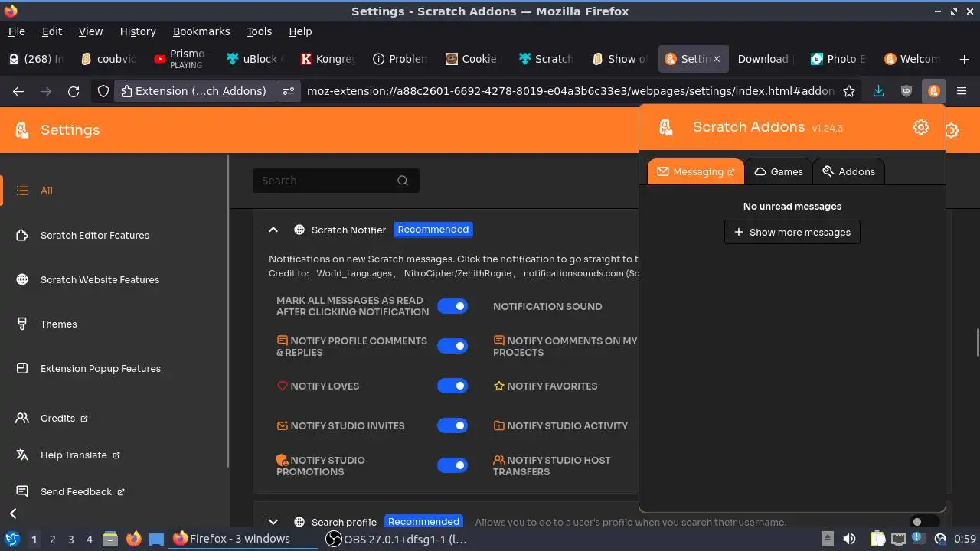The height and width of the screenshot is (551, 980).
Task: Collapse the Scratch Notifier addon section
Action: click(273, 230)
